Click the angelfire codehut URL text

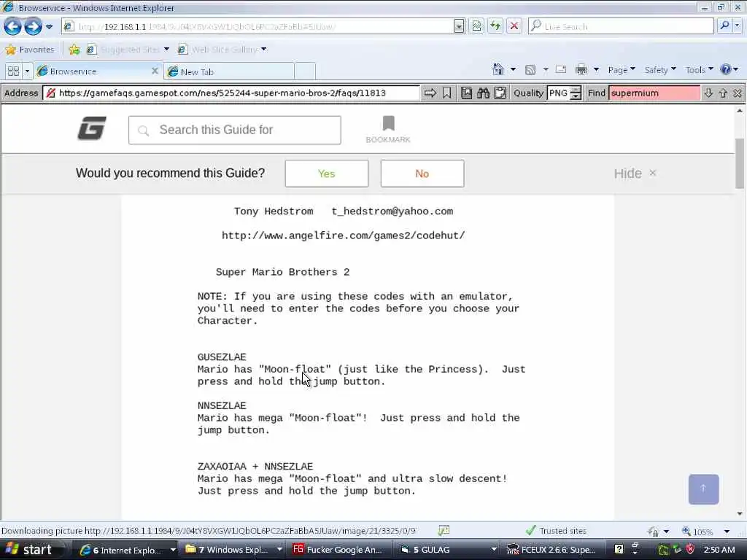pyautogui.click(x=343, y=236)
